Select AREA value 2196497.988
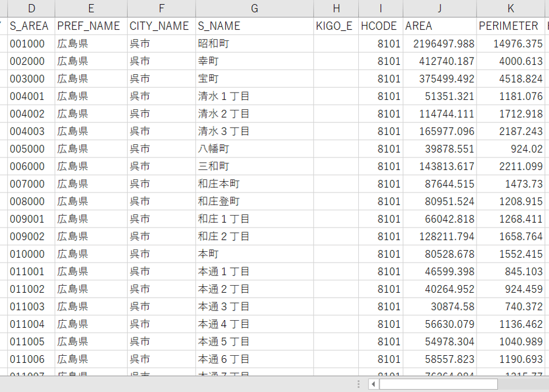The image size is (549, 392). [x=440, y=44]
